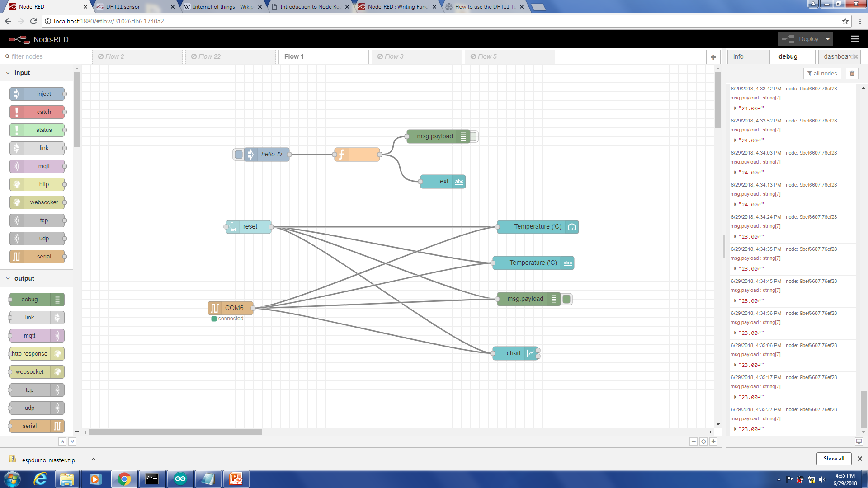Switch to the Flow 3 tab
The image size is (868, 488).
click(x=394, y=57)
